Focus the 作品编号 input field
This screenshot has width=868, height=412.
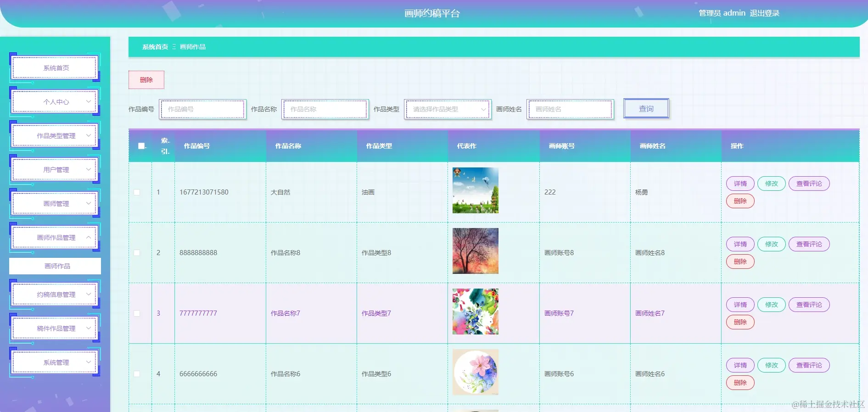202,109
